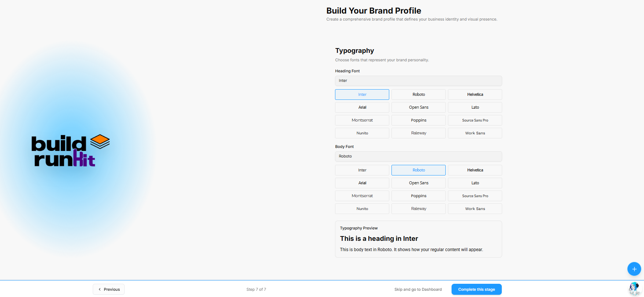Click the 'Typography Preview' label

tap(359, 228)
